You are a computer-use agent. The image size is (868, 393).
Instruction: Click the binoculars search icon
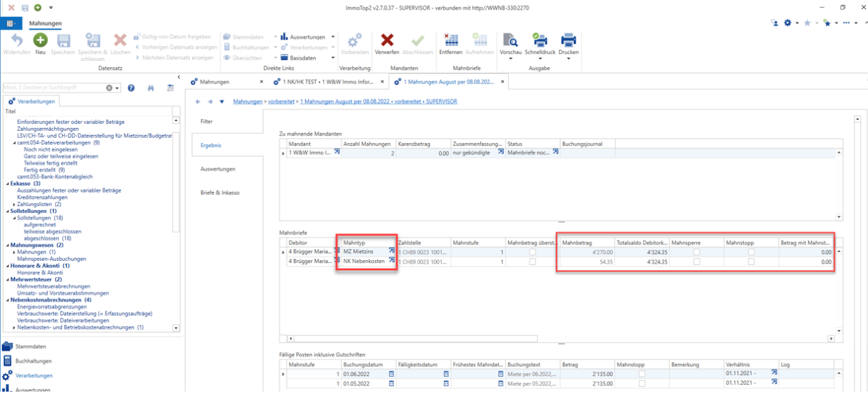click(x=151, y=88)
